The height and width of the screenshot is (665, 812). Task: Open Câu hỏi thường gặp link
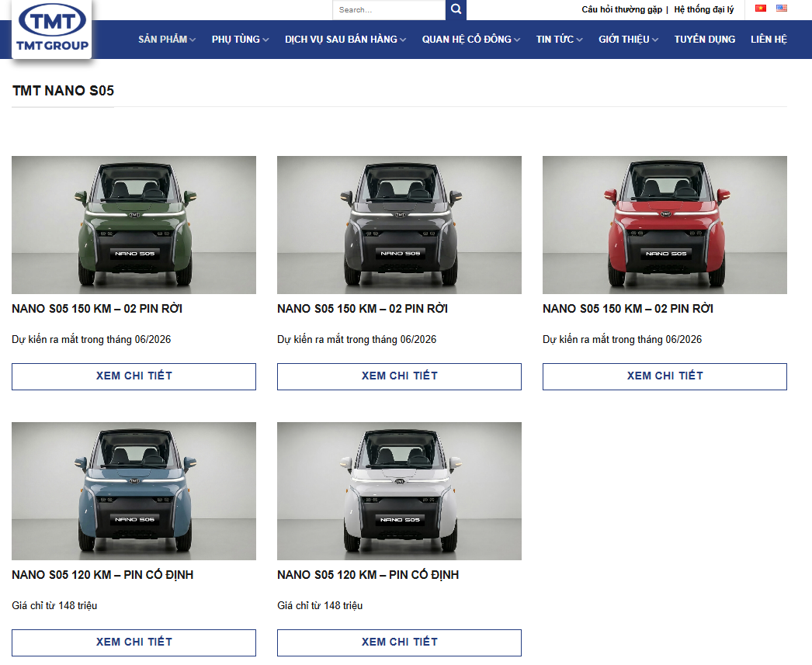pyautogui.click(x=622, y=9)
